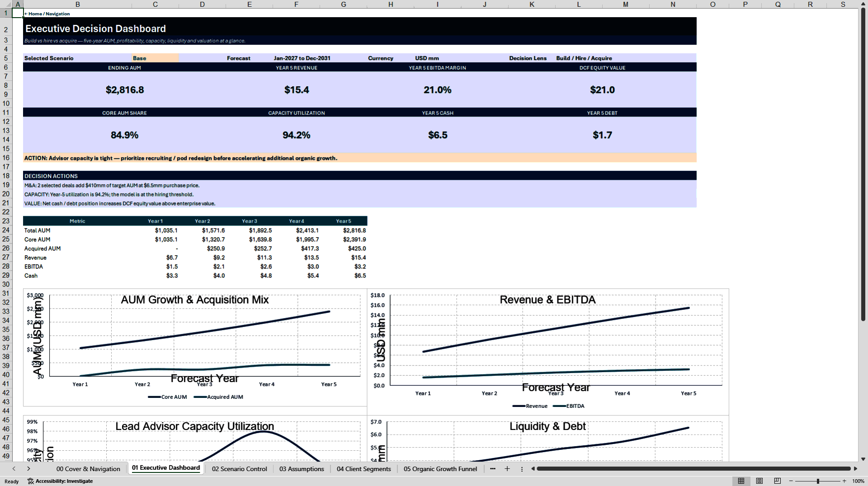
Task: Open the 00 Cover & Navigation sheet
Action: [x=88, y=469]
